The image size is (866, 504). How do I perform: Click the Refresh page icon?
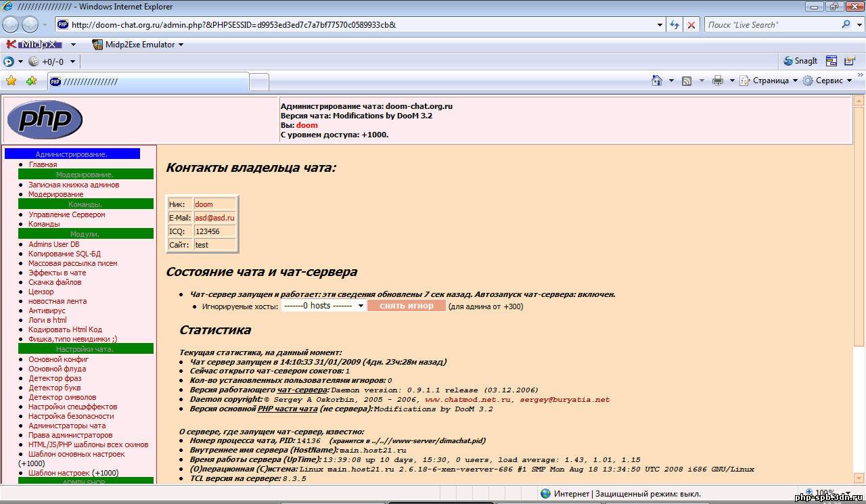[675, 25]
